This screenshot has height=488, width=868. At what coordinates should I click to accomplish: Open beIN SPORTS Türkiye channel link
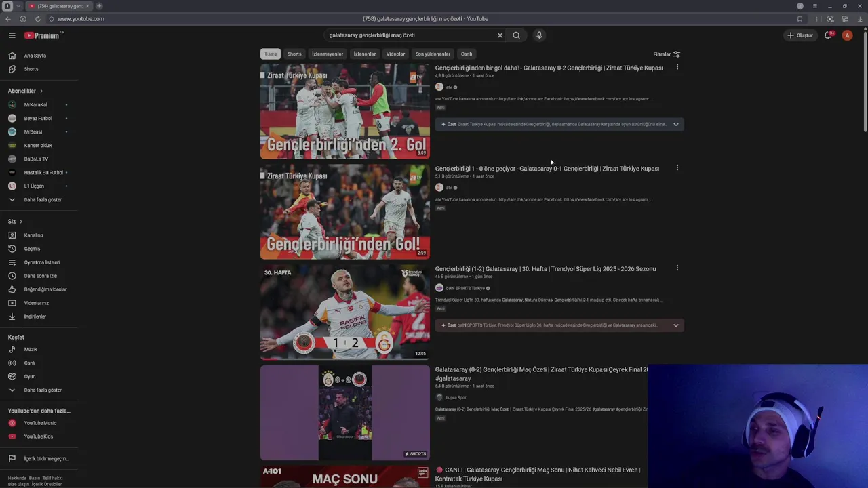[x=465, y=288]
